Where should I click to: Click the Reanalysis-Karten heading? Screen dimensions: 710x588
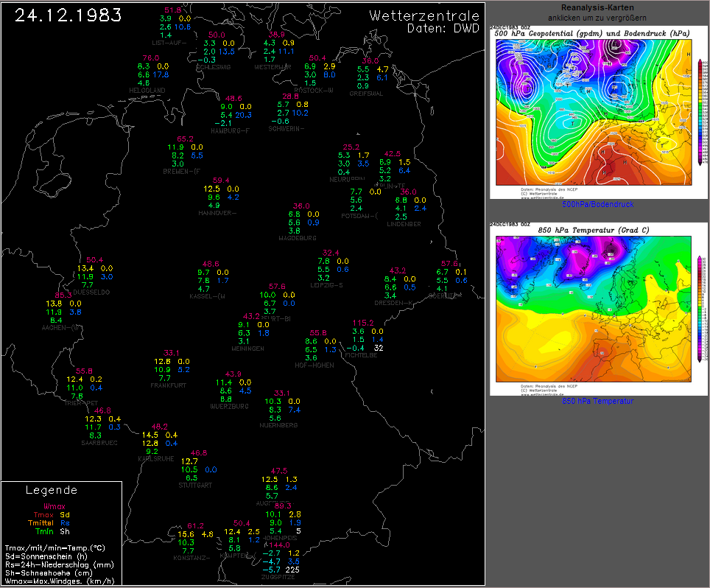tap(597, 7)
